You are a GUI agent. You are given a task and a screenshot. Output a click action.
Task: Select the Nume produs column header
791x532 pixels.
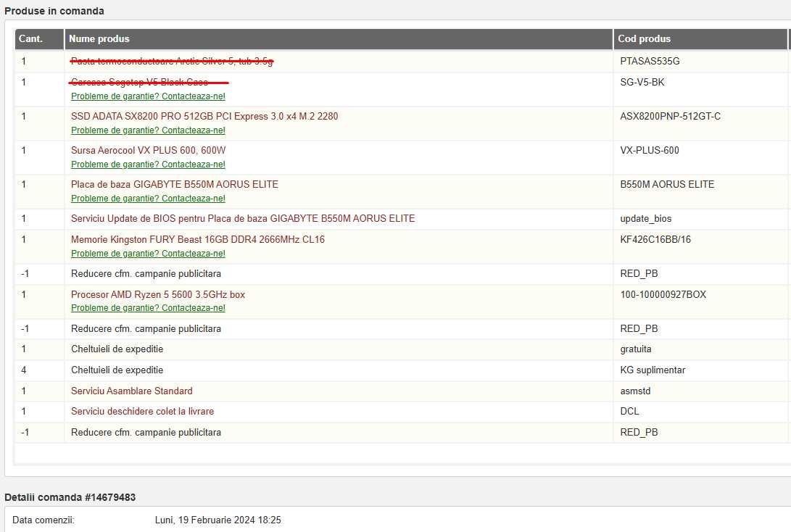pyautogui.click(x=339, y=39)
